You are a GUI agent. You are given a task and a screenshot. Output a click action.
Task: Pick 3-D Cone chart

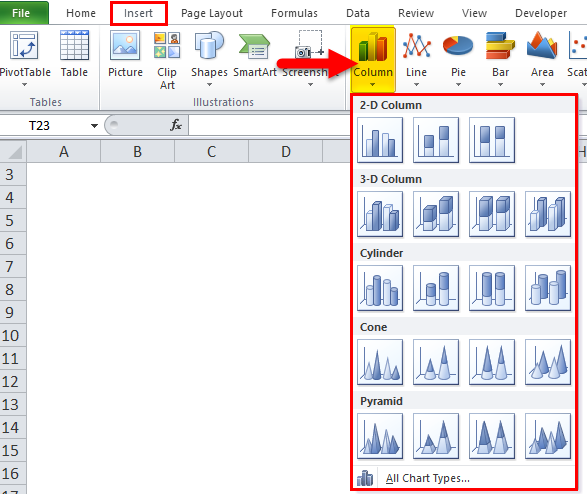point(548,362)
